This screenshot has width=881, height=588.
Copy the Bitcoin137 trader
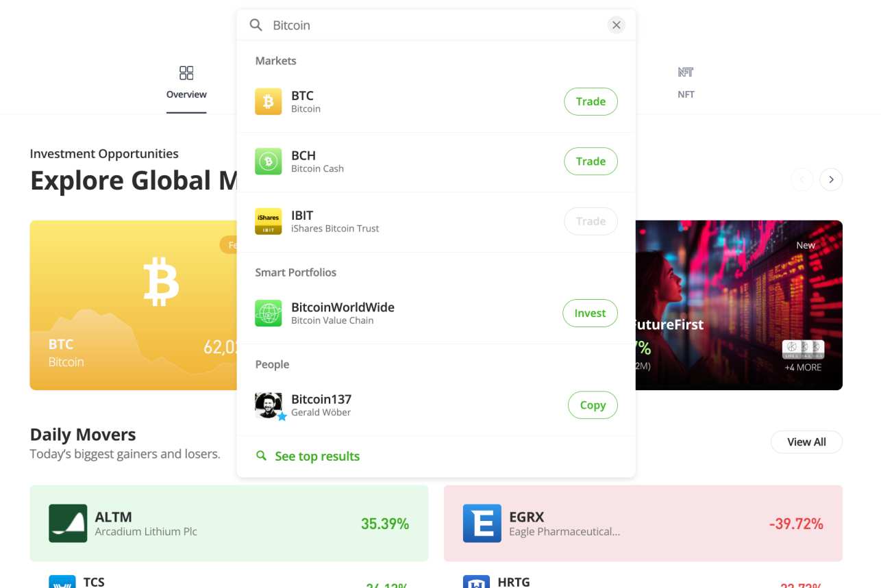pos(593,405)
